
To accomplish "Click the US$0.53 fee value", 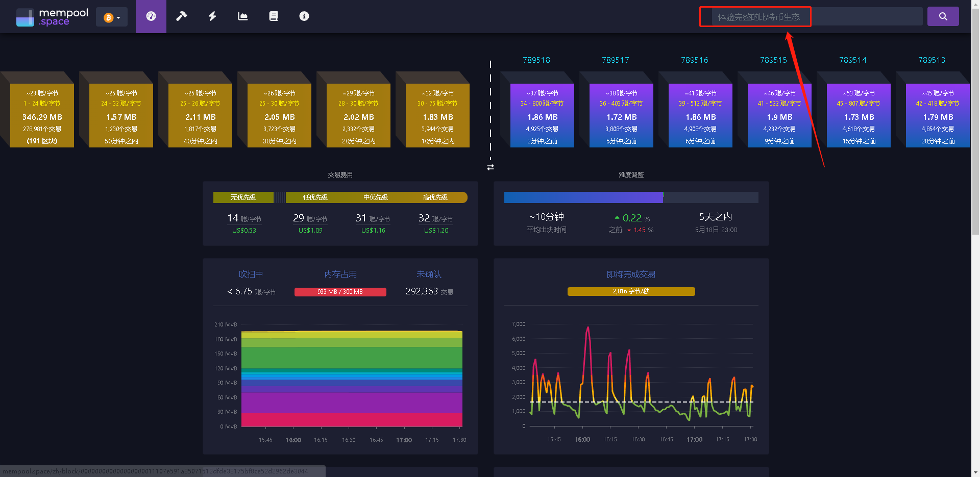I will pos(244,231).
